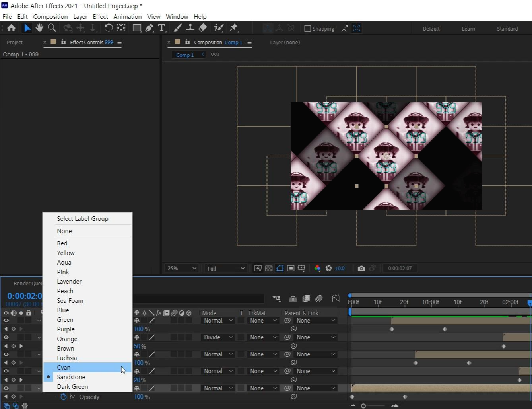Click the Effect Controls label color swatch

[x=53, y=41]
